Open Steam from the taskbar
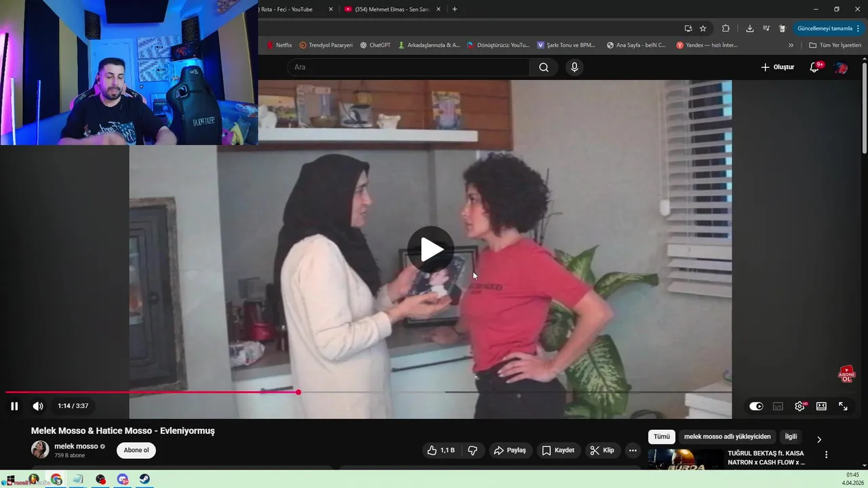868x488 pixels. pyautogui.click(x=145, y=479)
